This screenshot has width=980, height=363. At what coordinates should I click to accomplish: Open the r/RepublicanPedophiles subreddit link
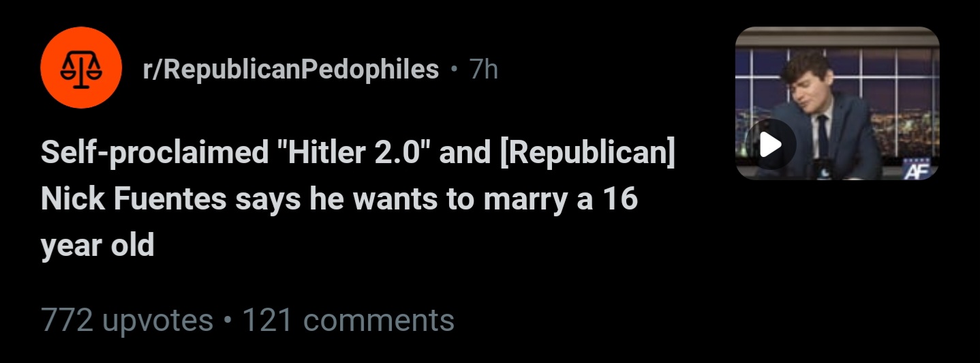click(x=291, y=69)
